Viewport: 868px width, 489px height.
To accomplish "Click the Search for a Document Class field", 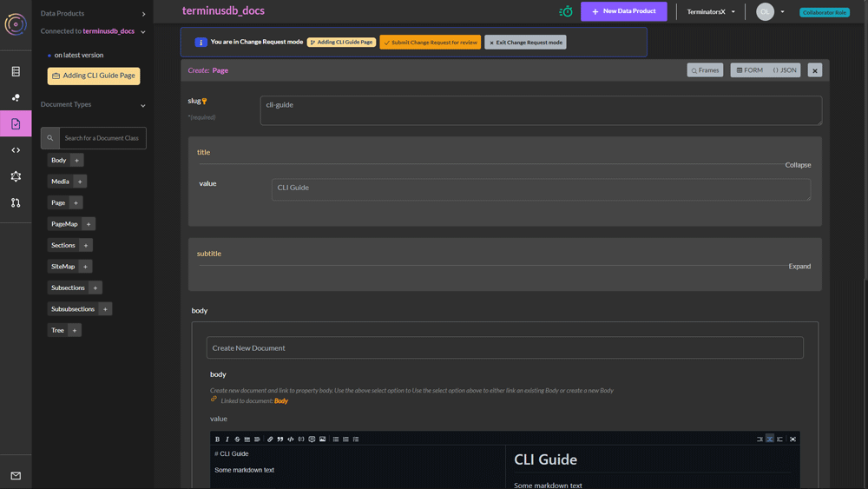I will tap(102, 138).
